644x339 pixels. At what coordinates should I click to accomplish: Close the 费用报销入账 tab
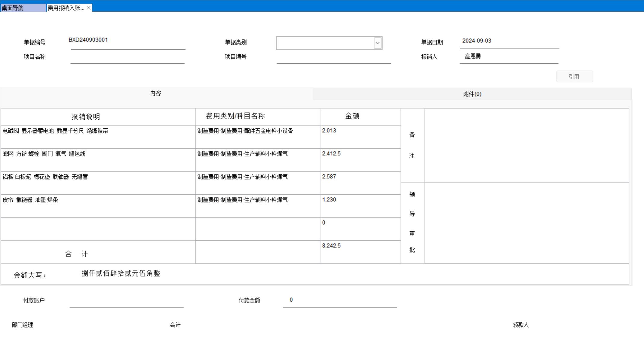[88, 8]
